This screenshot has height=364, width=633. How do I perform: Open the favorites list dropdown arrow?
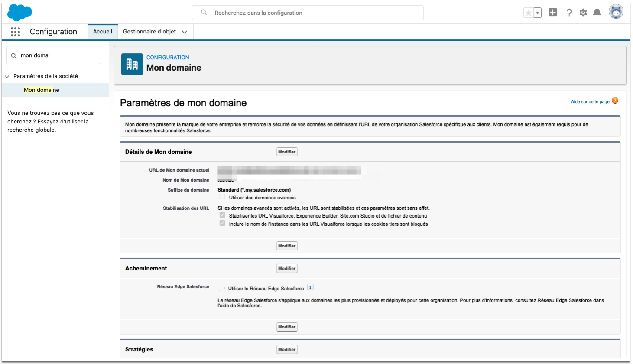point(538,13)
